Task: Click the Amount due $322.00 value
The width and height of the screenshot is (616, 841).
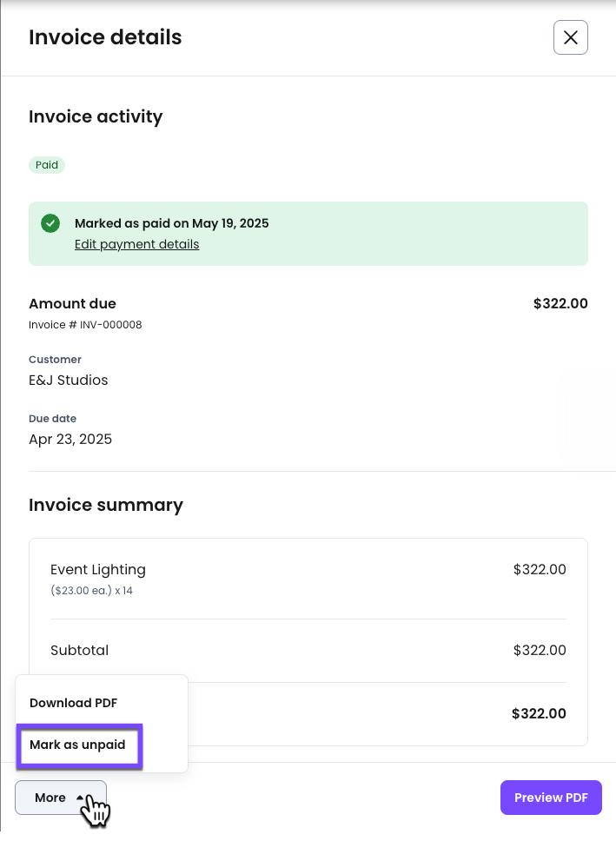Action: pyautogui.click(x=560, y=303)
